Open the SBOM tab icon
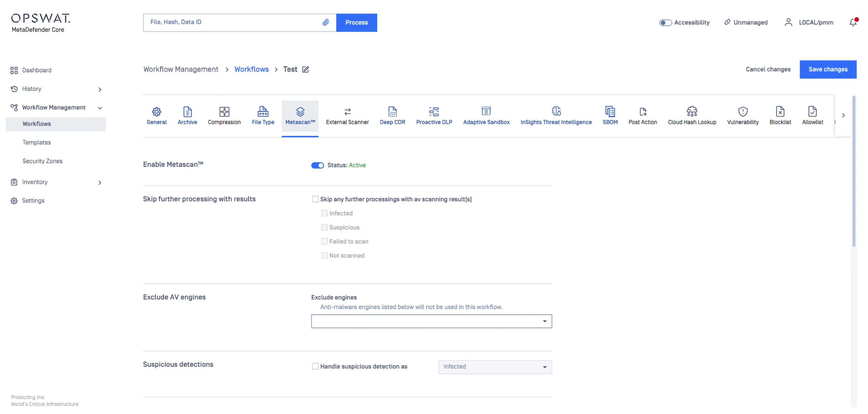This screenshot has height=414, width=868. (610, 111)
